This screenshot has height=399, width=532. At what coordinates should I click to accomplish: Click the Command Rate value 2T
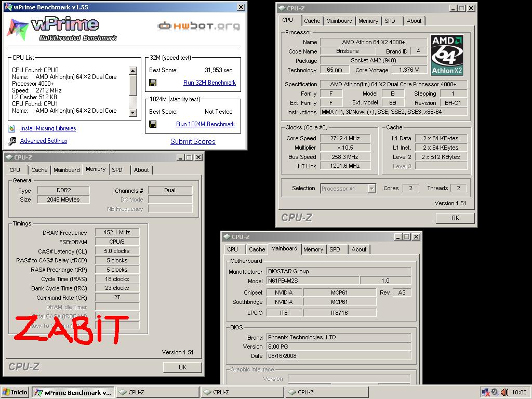coord(117,297)
